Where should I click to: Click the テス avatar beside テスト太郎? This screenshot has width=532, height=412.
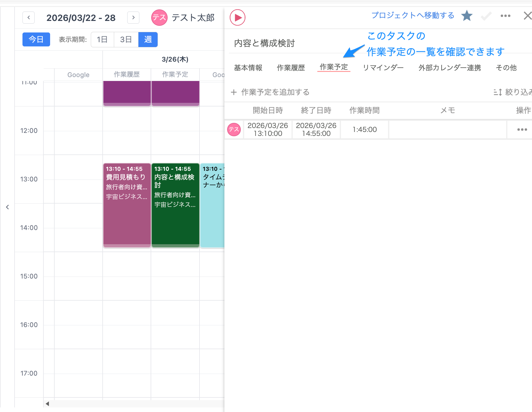[x=159, y=17]
